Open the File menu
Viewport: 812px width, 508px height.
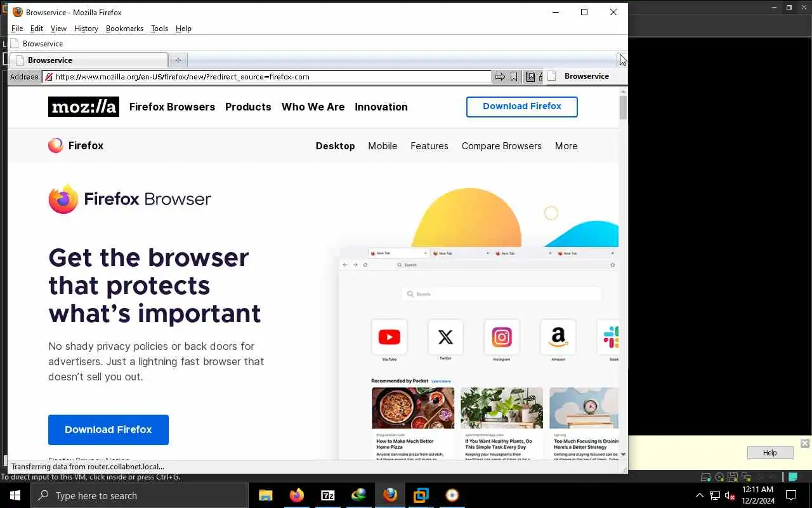[17, 29]
